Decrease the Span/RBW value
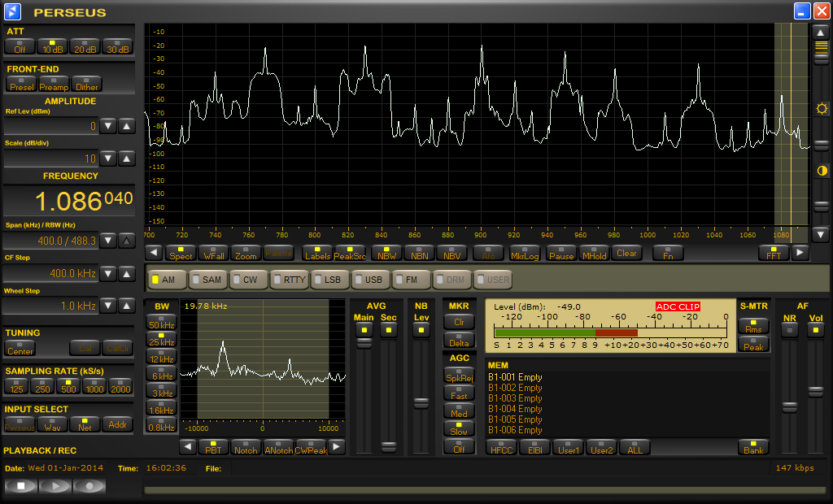833x504 pixels. tap(108, 241)
